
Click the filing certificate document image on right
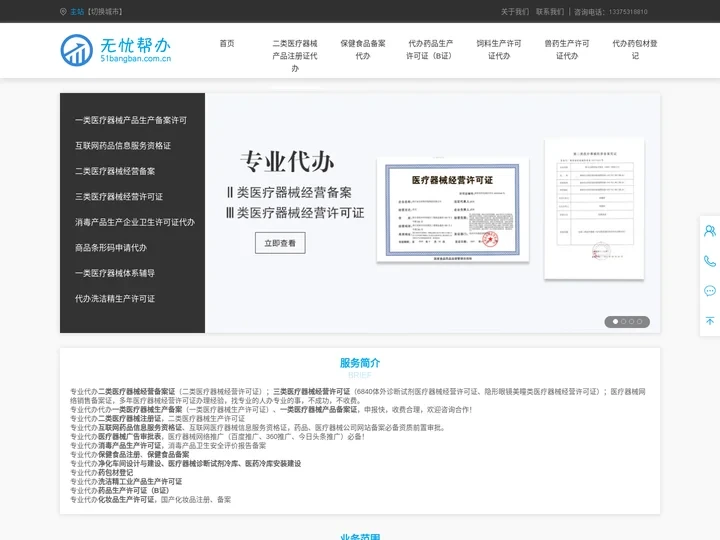tap(595, 209)
